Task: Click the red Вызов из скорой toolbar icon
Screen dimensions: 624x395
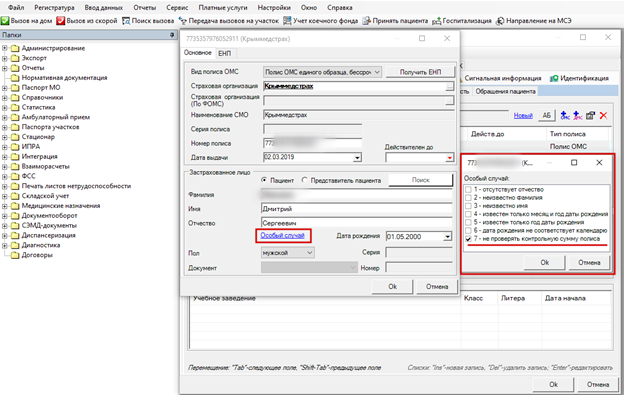Action: [x=60, y=21]
